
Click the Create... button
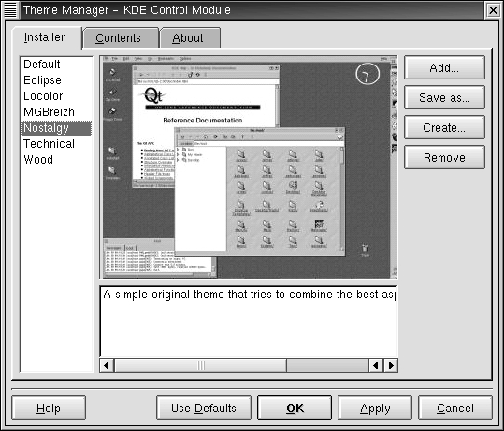tap(444, 127)
